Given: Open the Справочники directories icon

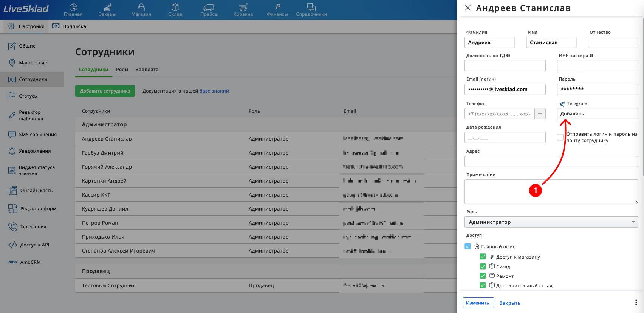Looking at the screenshot, I should [x=311, y=10].
